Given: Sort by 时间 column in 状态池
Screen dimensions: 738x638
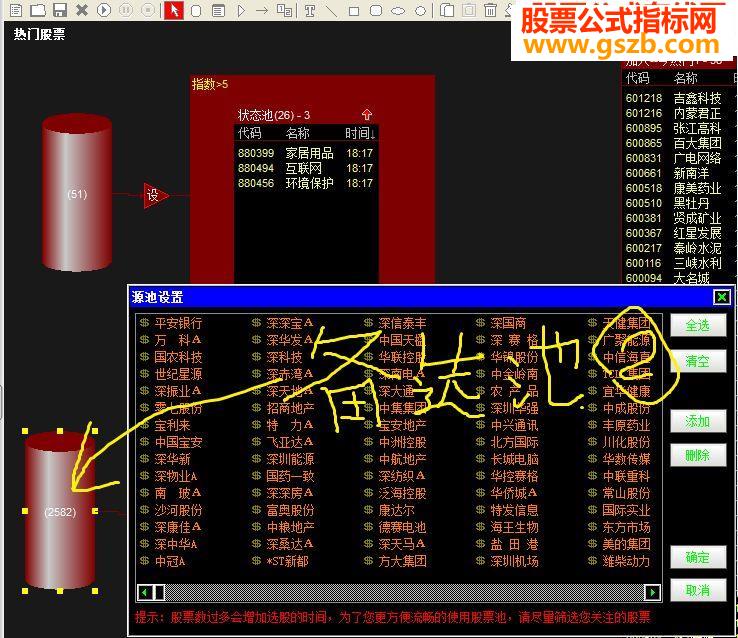Looking at the screenshot, I should [x=360, y=133].
